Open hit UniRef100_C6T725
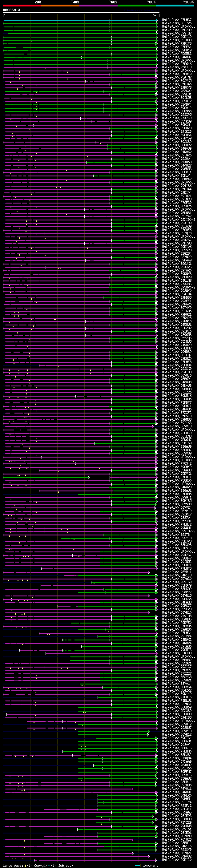Screen dimensions: 197x868 pyautogui.click(x=176, y=23)
